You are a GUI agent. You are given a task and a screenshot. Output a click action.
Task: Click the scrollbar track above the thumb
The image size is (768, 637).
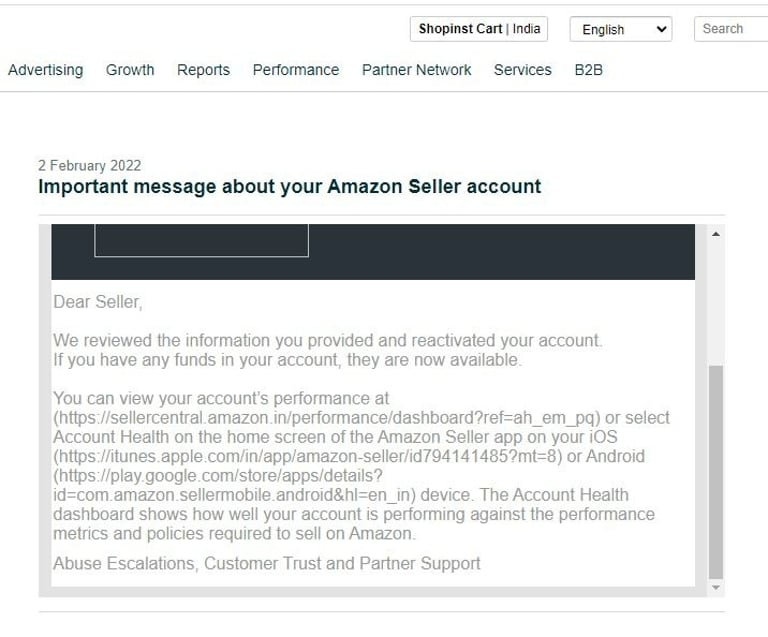[x=716, y=302]
